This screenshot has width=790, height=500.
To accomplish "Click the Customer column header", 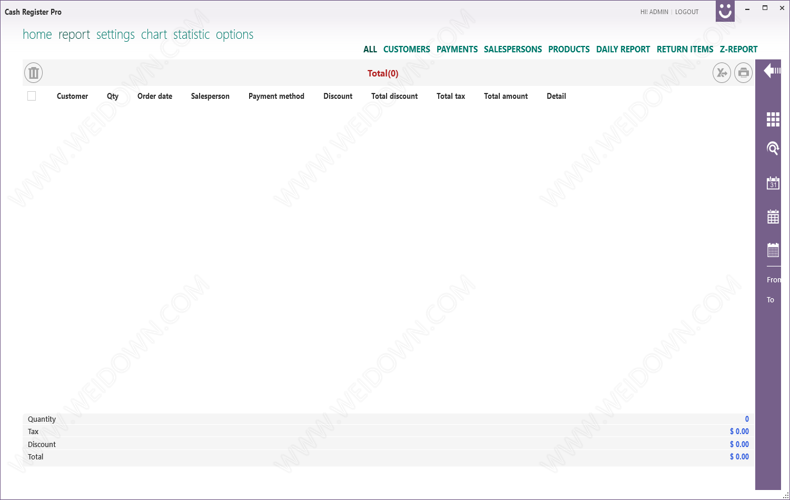I will coord(72,96).
